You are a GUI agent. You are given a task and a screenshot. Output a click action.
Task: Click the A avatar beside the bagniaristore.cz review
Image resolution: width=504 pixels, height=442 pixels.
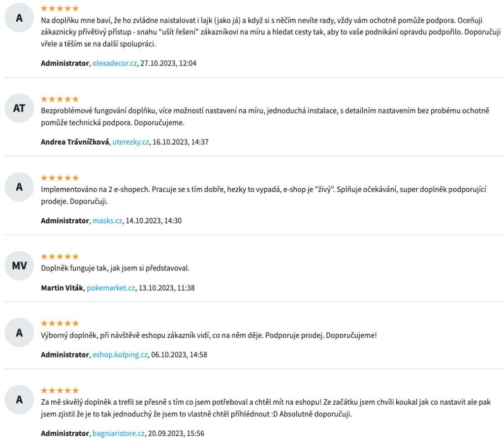point(19,400)
